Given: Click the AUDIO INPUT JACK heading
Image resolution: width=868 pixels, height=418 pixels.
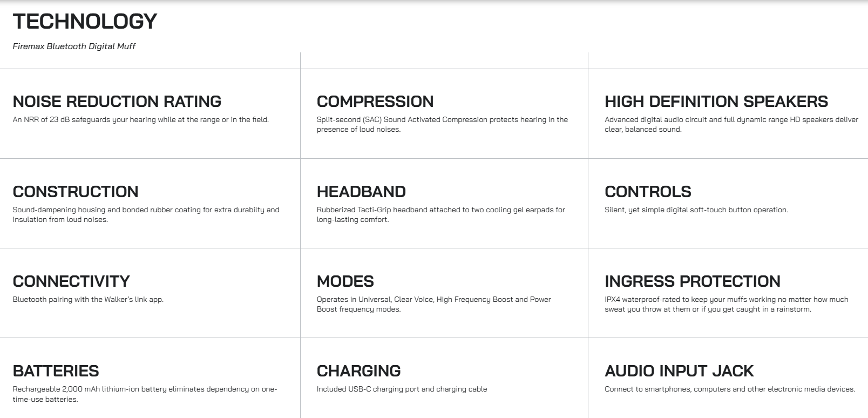Looking at the screenshot, I should pos(679,371).
